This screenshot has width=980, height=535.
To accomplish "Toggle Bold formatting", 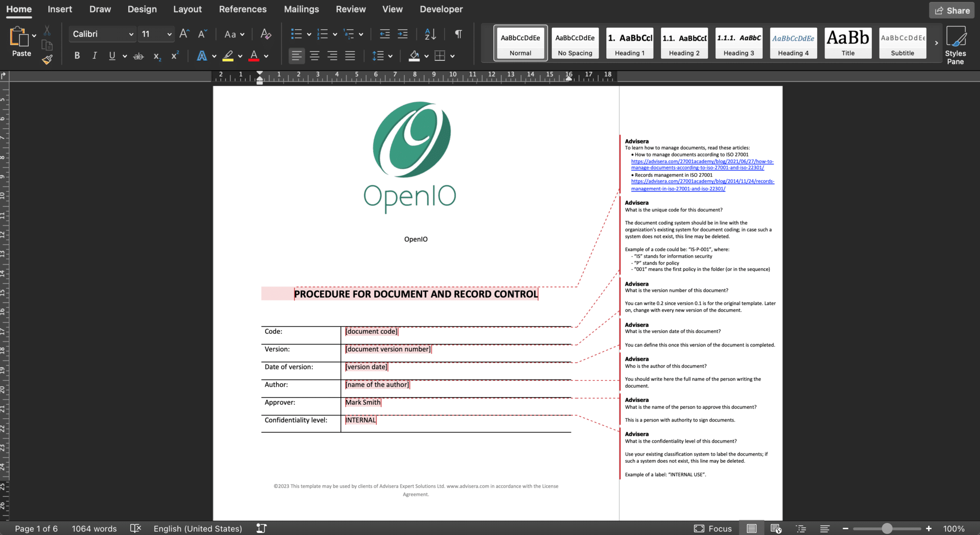I will pos(77,56).
